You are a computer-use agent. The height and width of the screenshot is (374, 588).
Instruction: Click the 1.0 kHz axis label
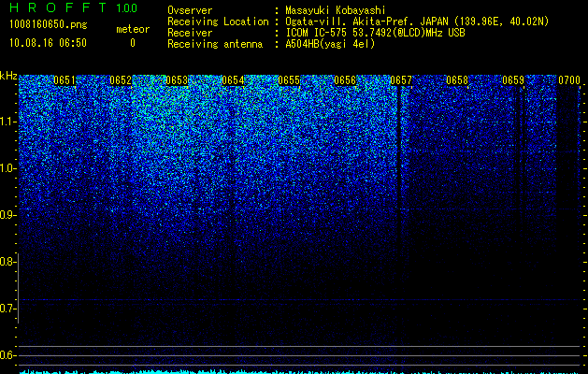point(7,168)
